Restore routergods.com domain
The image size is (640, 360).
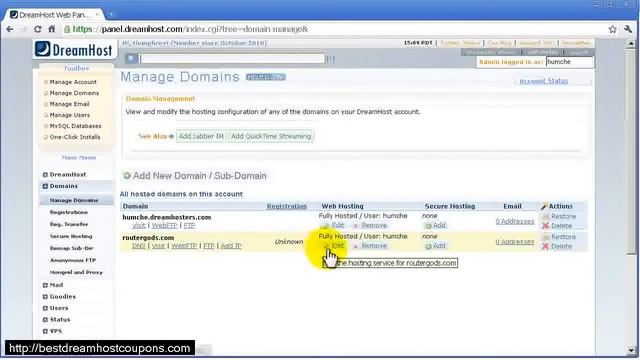tap(559, 237)
